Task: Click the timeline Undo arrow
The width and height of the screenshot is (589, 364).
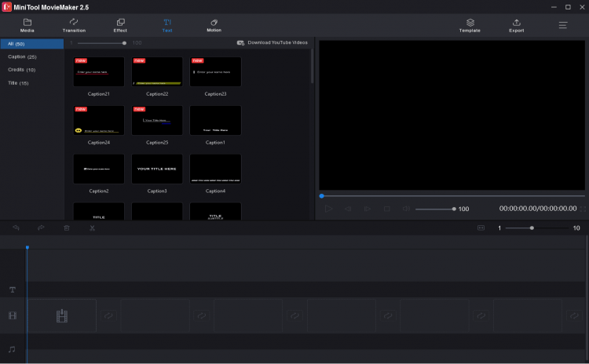Action: click(16, 227)
